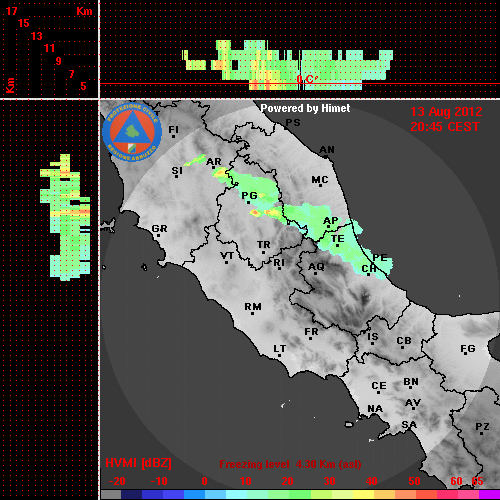Click the 5 km altitude label

83,86
